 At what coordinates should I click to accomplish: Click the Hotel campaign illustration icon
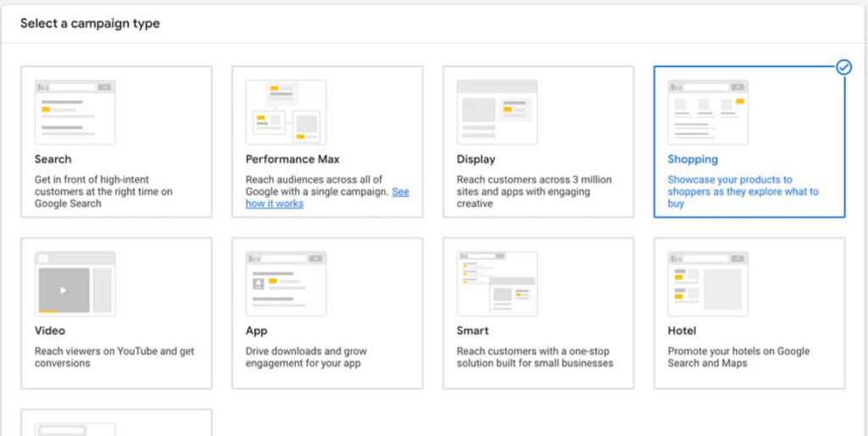(708, 283)
